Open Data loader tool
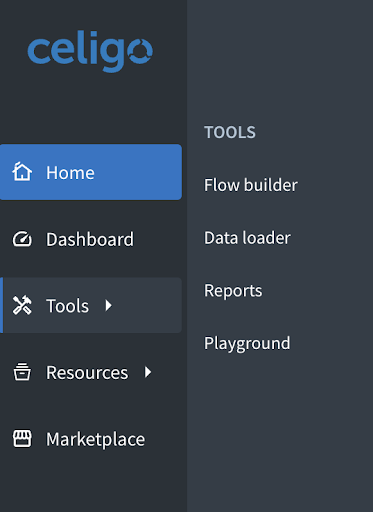Image resolution: width=373 pixels, height=512 pixels. tap(247, 238)
